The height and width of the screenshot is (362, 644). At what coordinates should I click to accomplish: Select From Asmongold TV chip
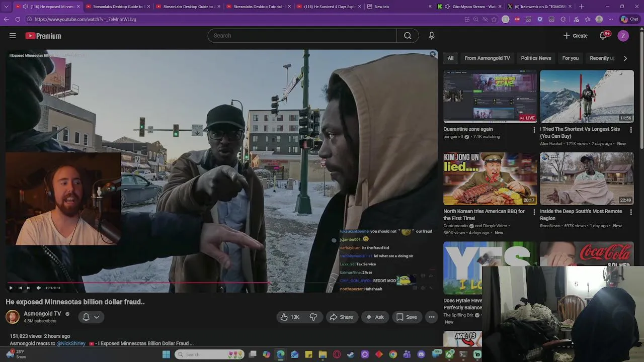487,58
